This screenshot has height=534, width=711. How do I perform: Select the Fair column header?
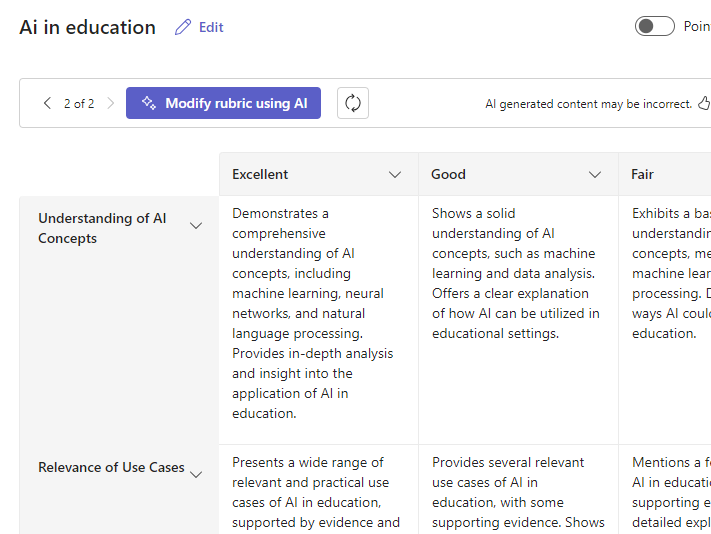643,174
